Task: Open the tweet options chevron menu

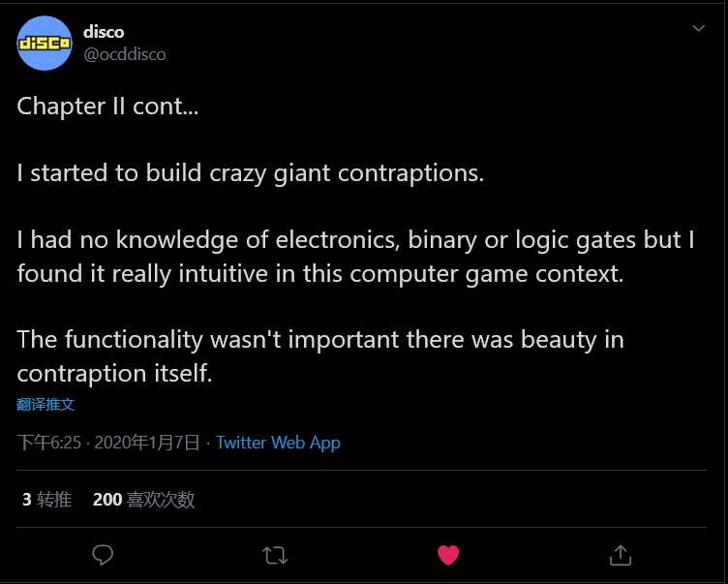Action: (698, 29)
